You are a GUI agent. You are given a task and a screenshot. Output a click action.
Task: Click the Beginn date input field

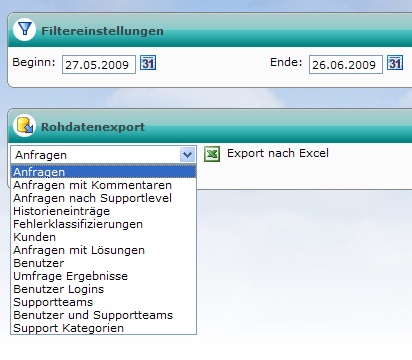[99, 64]
